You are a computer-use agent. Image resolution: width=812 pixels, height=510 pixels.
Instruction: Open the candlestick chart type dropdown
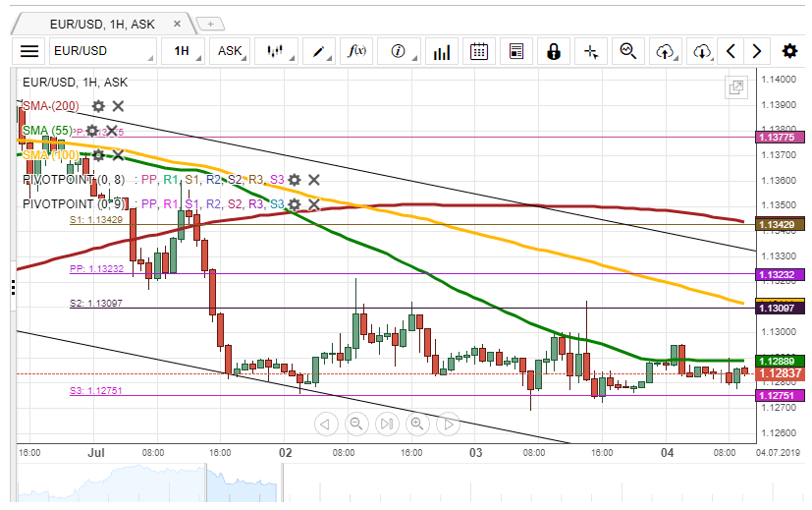tap(275, 51)
